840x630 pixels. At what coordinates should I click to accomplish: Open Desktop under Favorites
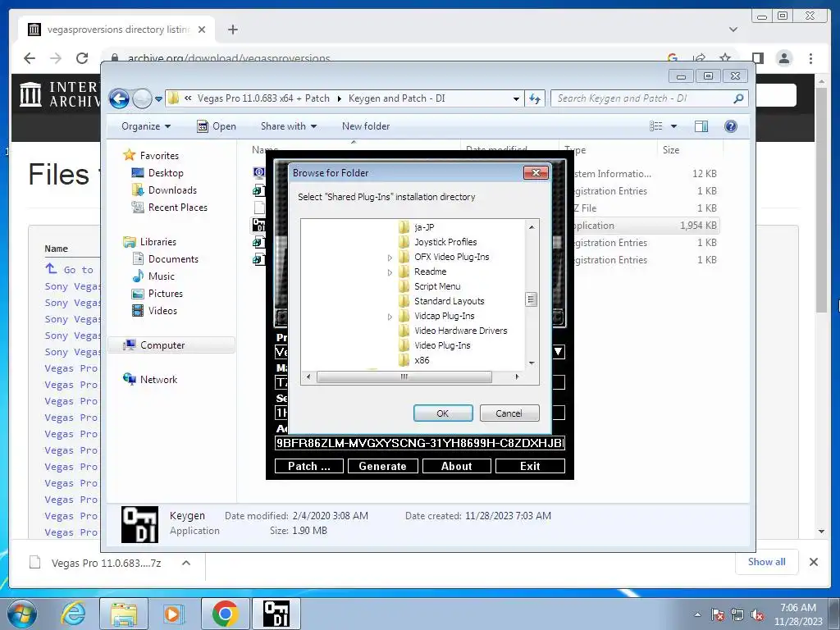pos(157,173)
